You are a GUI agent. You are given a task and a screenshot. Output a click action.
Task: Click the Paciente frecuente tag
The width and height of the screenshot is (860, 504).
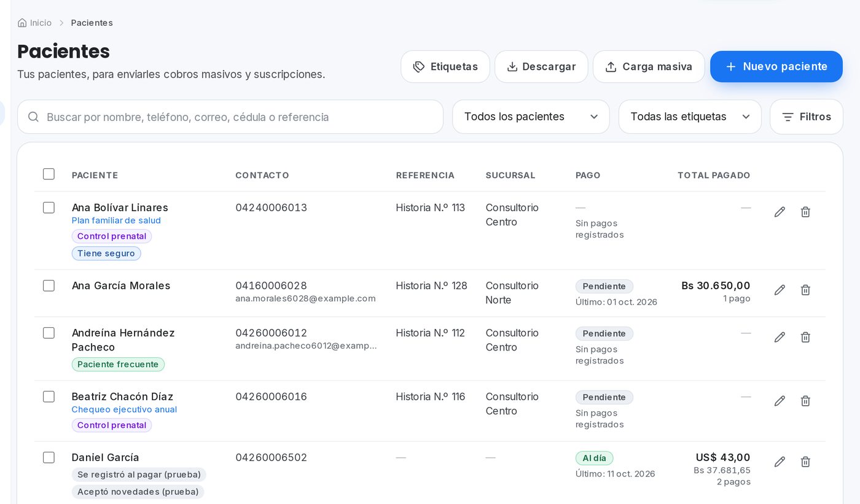[x=118, y=365]
